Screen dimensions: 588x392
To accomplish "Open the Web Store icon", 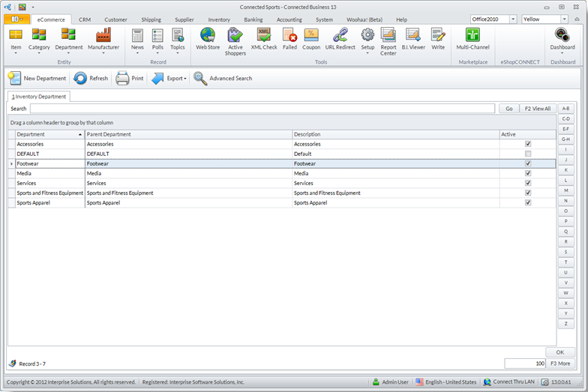I will tap(208, 39).
